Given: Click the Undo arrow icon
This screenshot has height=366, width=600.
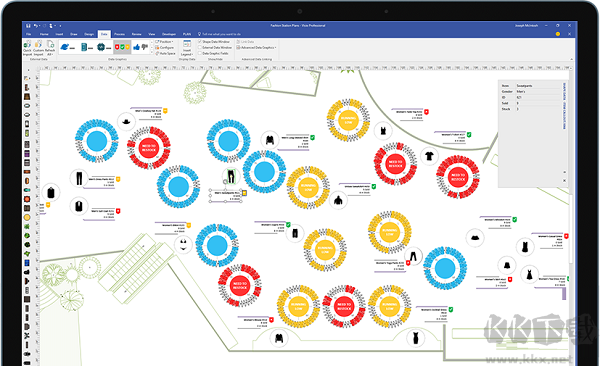Looking at the screenshot, I should tap(35, 26).
